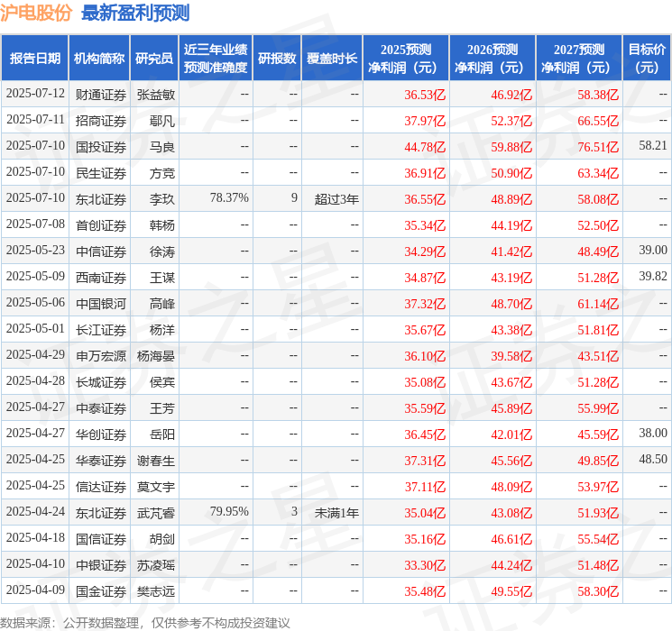Image resolution: width=672 pixels, height=631 pixels.
Task: Click the 2025-05-23 report date
Action: point(35,251)
